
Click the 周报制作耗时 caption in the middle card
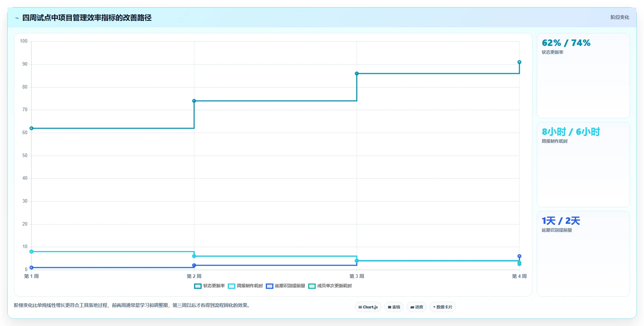coord(555,141)
